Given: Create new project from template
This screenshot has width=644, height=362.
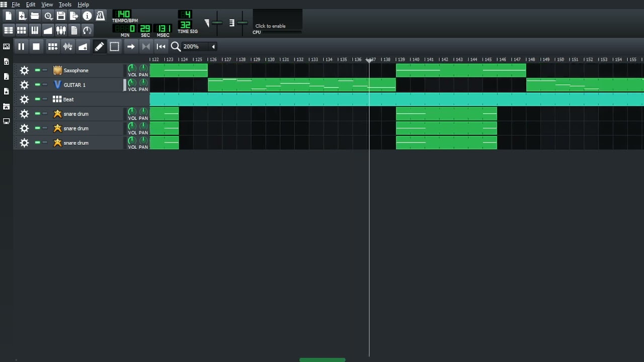Looking at the screenshot, I should pos(22,16).
